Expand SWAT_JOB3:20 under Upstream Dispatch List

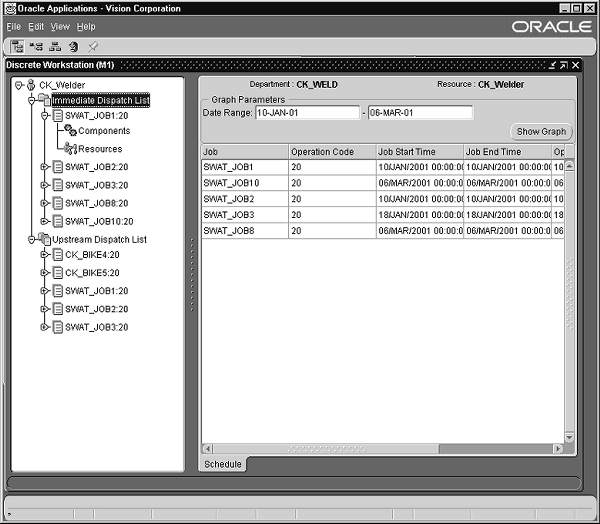(x=44, y=327)
